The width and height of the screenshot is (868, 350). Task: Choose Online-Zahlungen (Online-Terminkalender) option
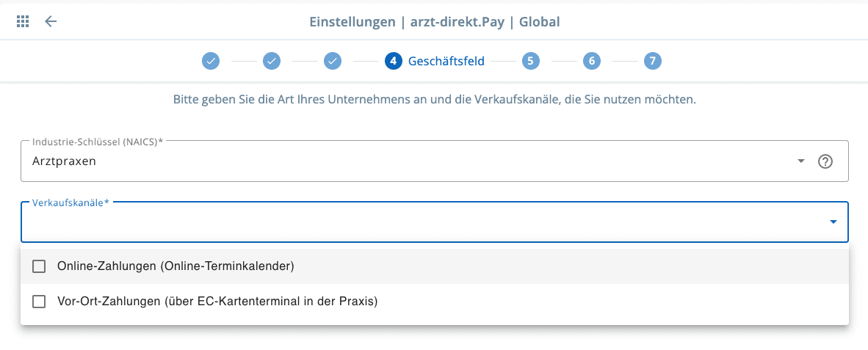[176, 266]
